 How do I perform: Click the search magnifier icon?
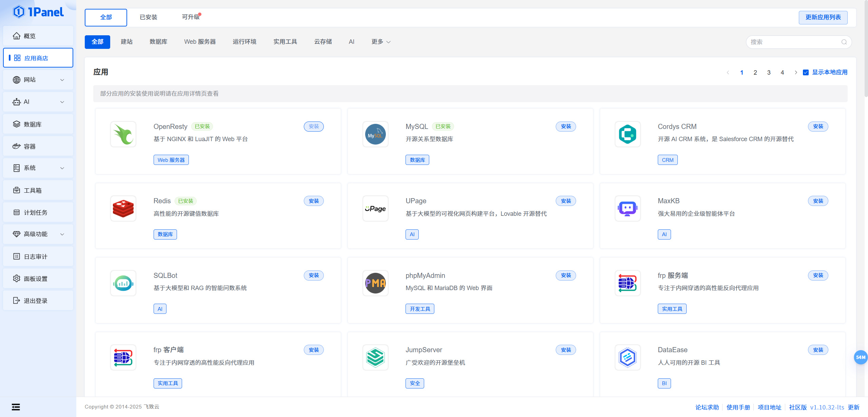click(844, 42)
